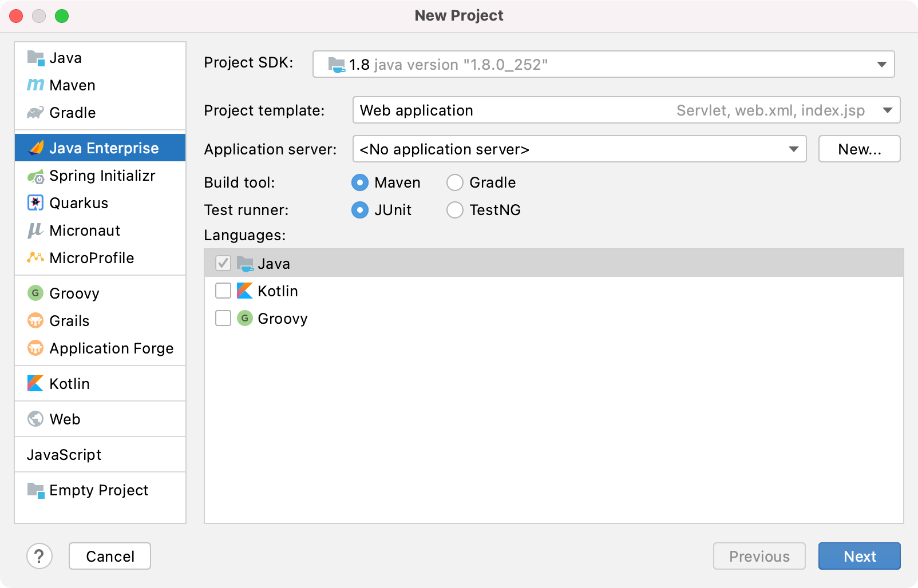This screenshot has height=588, width=918.
Task: Select Gradle project type
Action: point(100,113)
